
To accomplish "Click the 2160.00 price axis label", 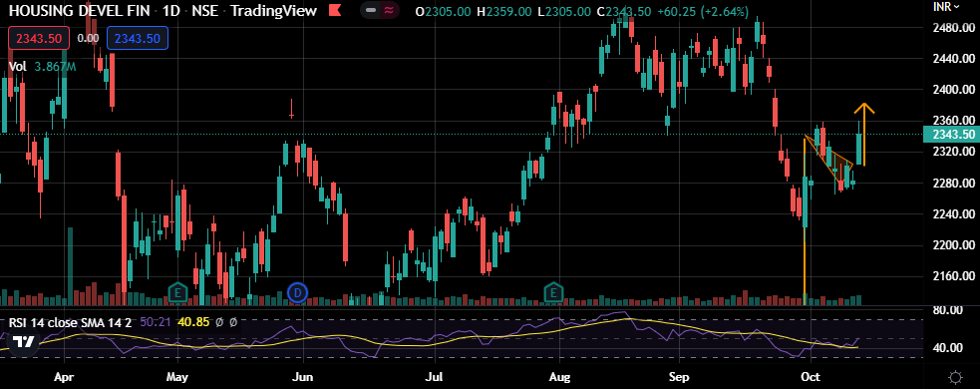I will click(953, 276).
